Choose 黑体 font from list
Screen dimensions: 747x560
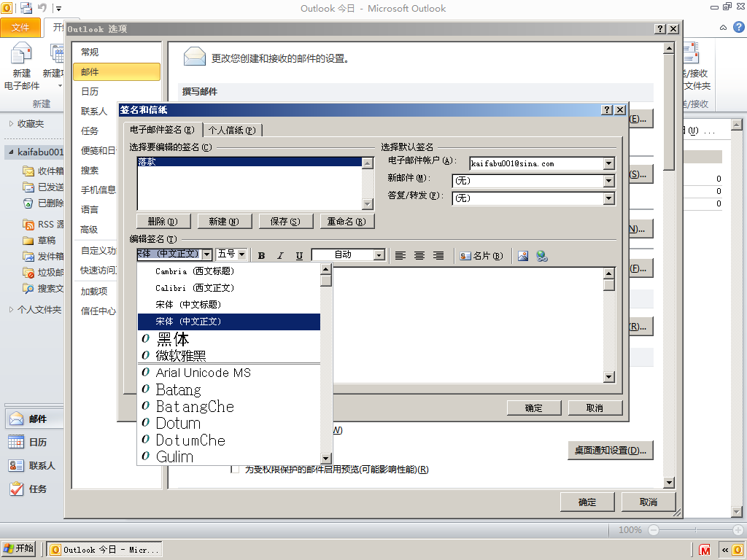[x=228, y=339]
